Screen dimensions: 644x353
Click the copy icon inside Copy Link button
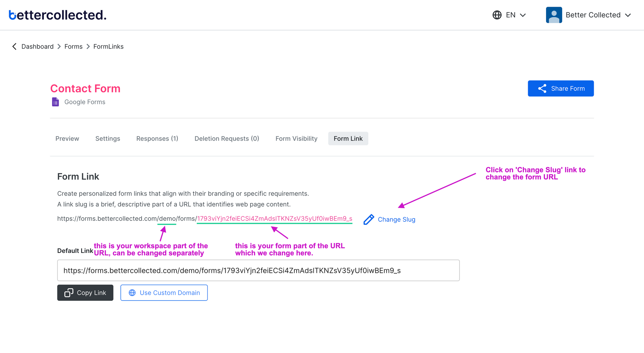coord(69,293)
